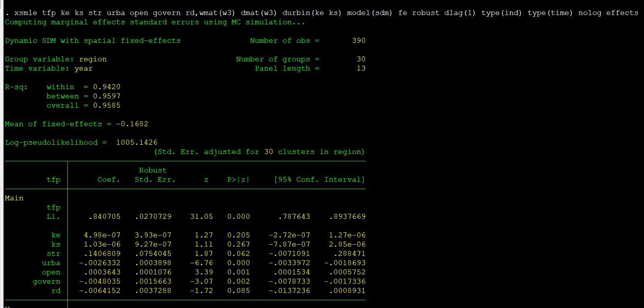This screenshot has width=644, height=308.
Task: Click the 'L1.' row label
Action: pos(54,217)
